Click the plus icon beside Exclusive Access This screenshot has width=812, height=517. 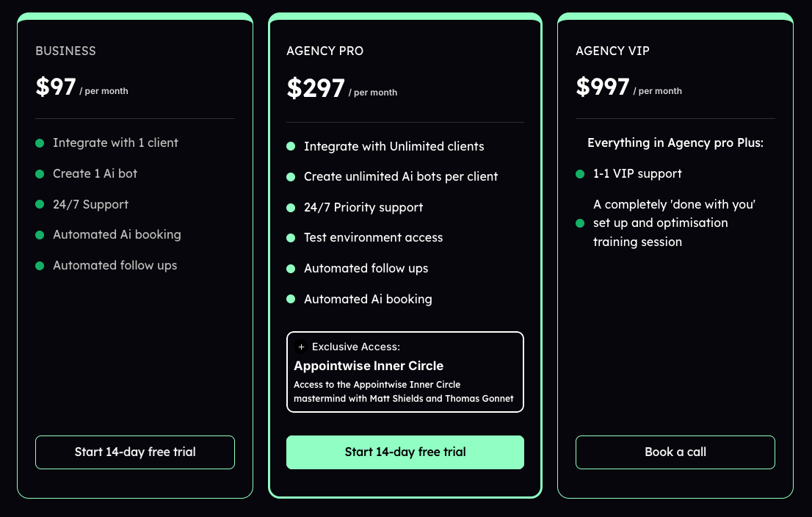(301, 347)
